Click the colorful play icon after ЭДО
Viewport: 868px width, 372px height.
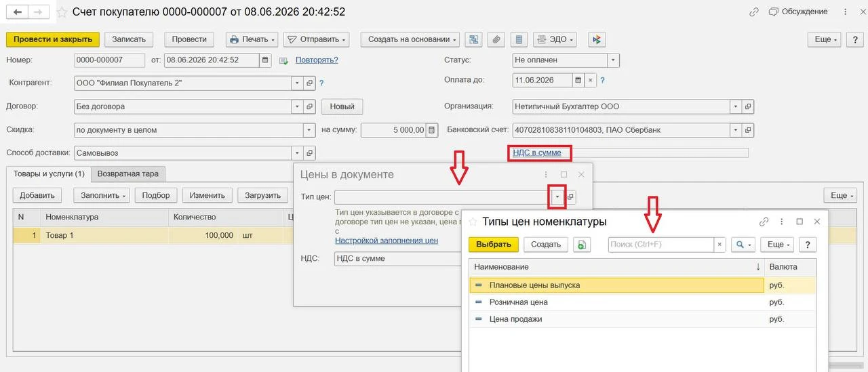click(596, 40)
